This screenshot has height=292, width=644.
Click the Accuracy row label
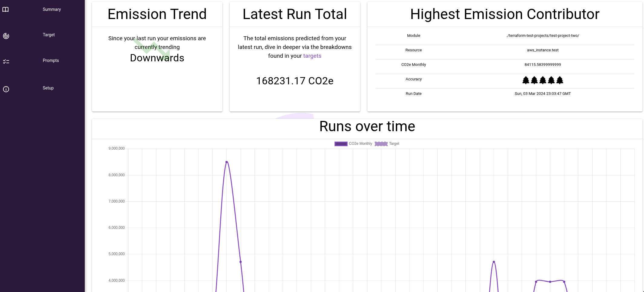pos(414,79)
